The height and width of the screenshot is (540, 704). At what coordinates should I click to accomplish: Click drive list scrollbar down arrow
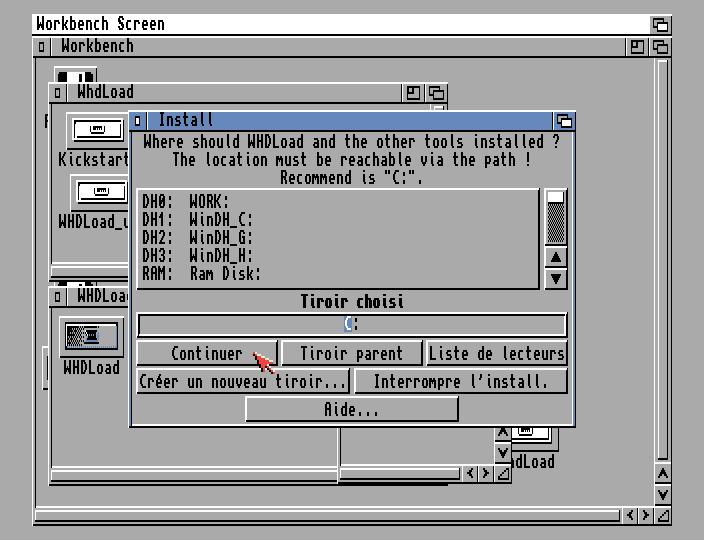point(556,279)
